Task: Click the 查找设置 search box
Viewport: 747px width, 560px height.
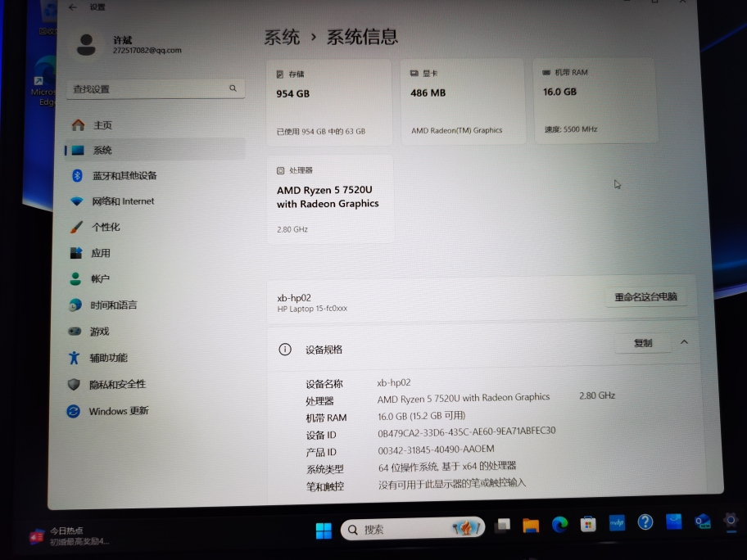Action: [x=156, y=88]
